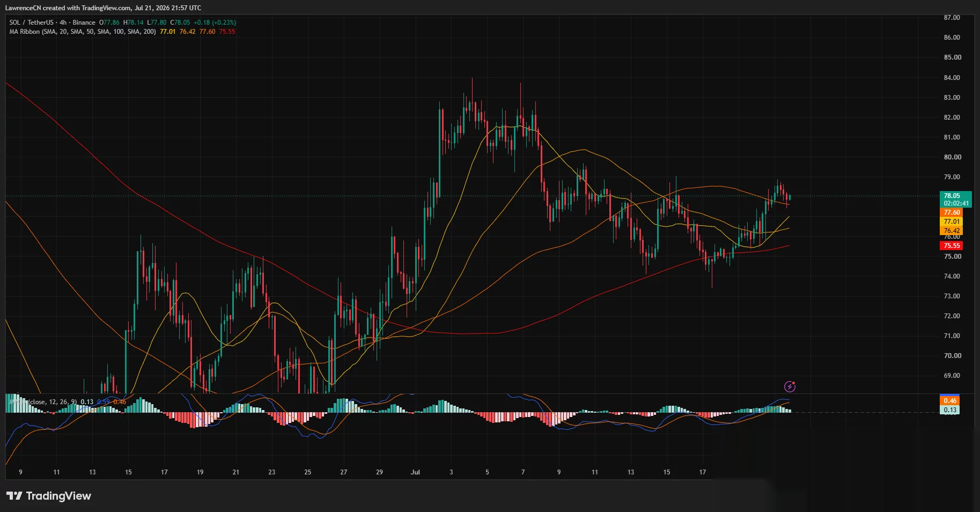Viewport: 980px width, 512px height.
Task: Click the low value L77.80
Action: click(x=157, y=23)
